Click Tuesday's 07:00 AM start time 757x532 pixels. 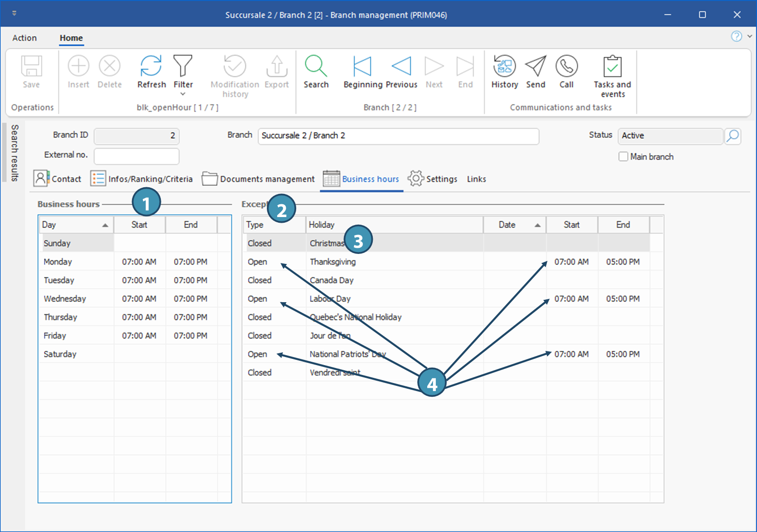coord(139,280)
